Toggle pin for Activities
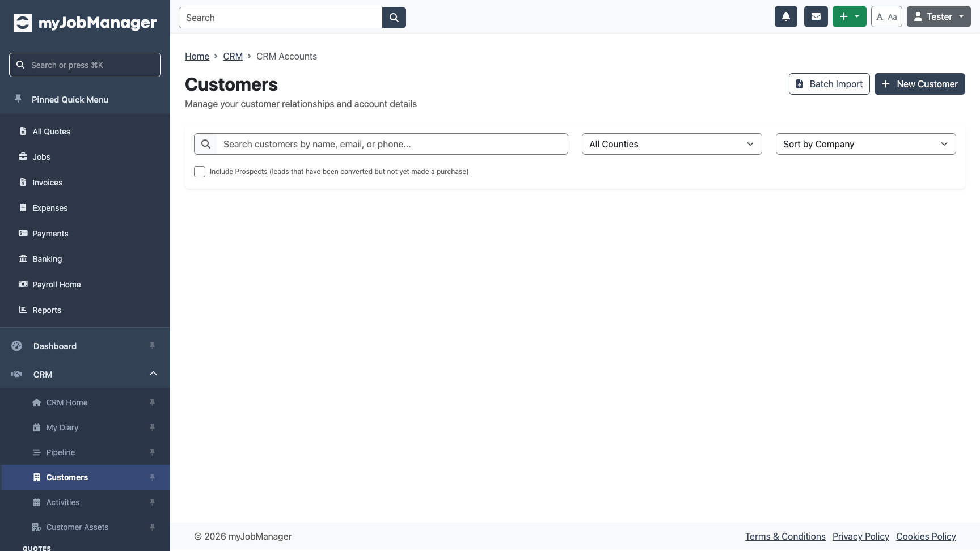The image size is (980, 551). 152,502
